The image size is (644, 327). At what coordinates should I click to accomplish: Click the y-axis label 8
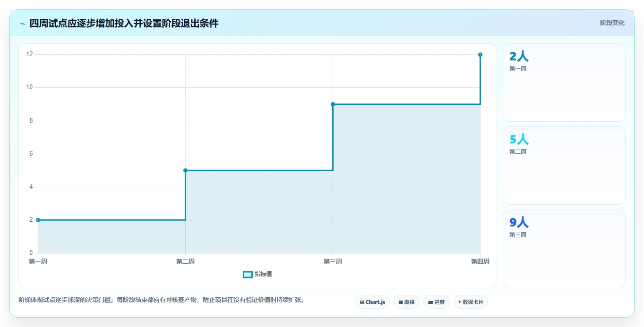click(x=31, y=121)
